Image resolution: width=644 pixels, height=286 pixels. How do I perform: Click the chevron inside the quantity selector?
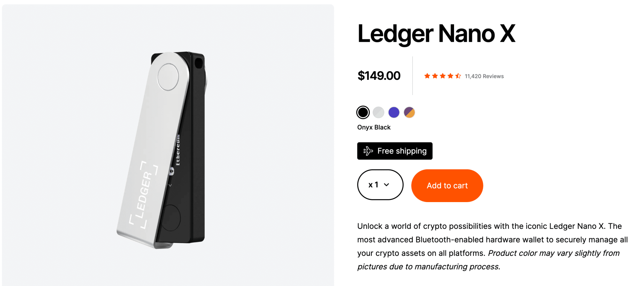[387, 185]
